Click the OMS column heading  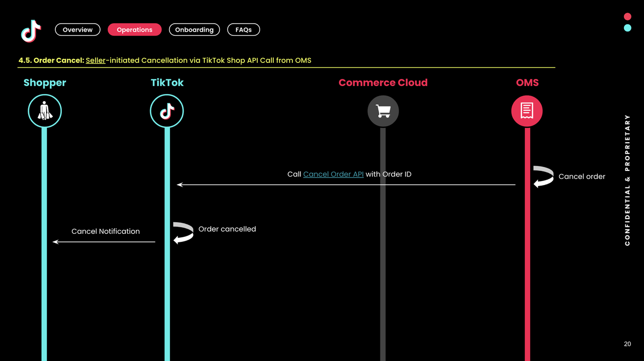pos(527,82)
